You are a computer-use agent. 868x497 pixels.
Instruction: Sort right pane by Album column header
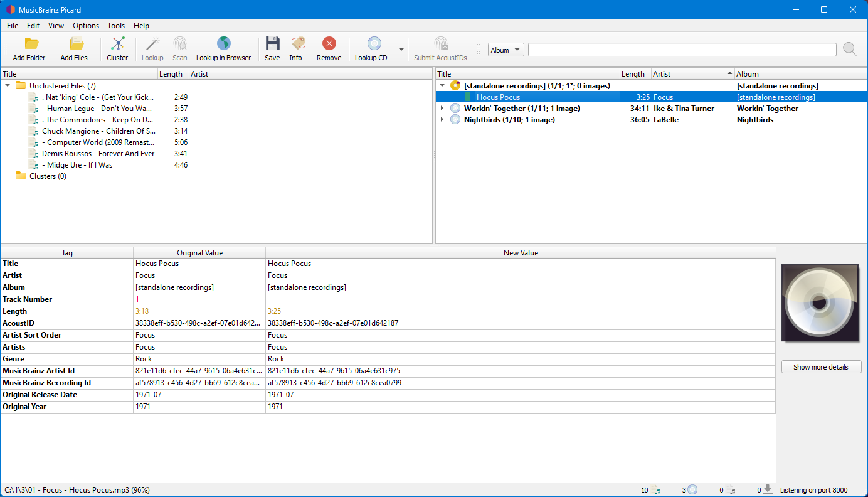tap(801, 73)
